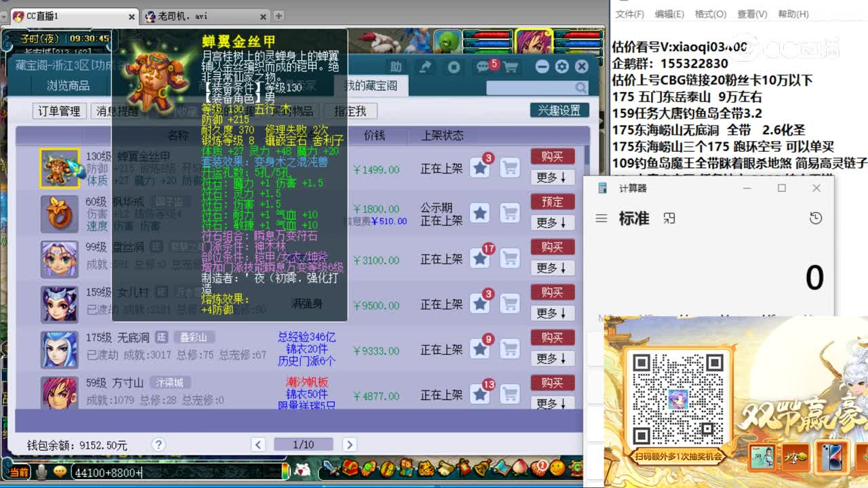Click 指定我 filter button
The image size is (868, 488).
(x=350, y=111)
